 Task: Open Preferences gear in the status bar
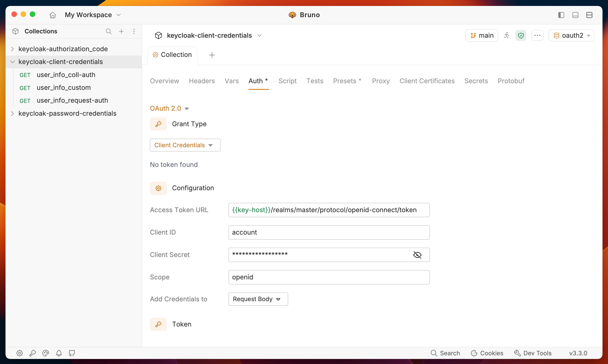coord(20,353)
